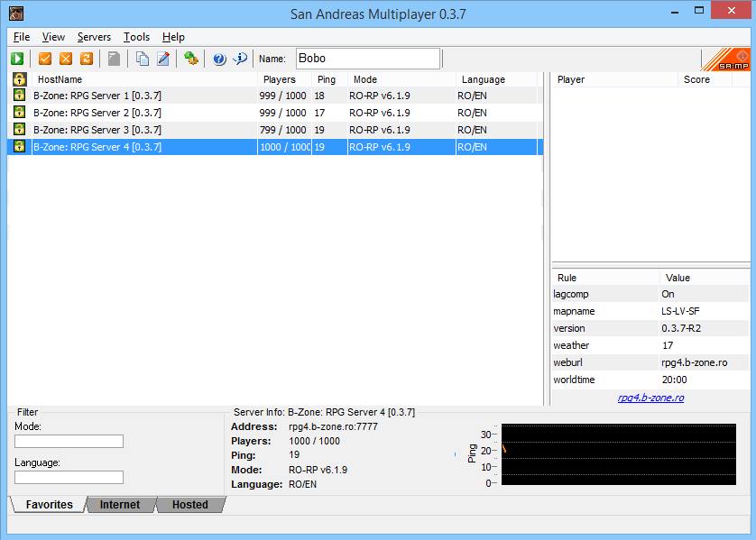Click the gray Master List icon
Screen dimensions: 756x540
click(114, 59)
